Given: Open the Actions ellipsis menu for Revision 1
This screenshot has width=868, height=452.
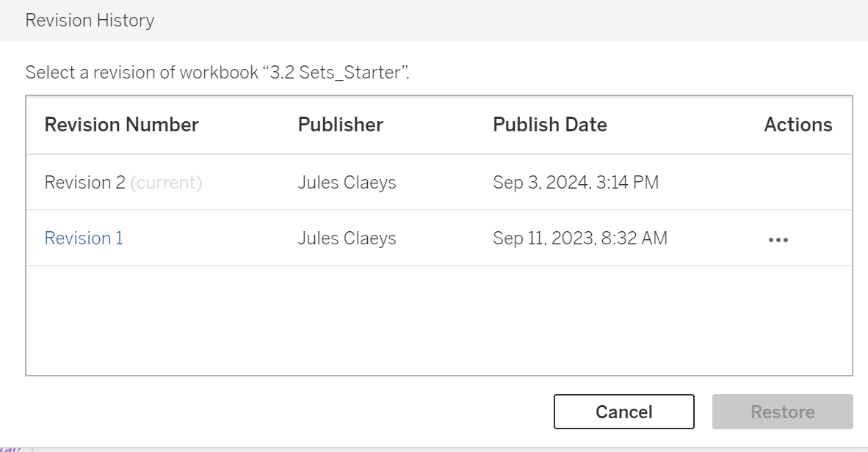Looking at the screenshot, I should pos(778,239).
